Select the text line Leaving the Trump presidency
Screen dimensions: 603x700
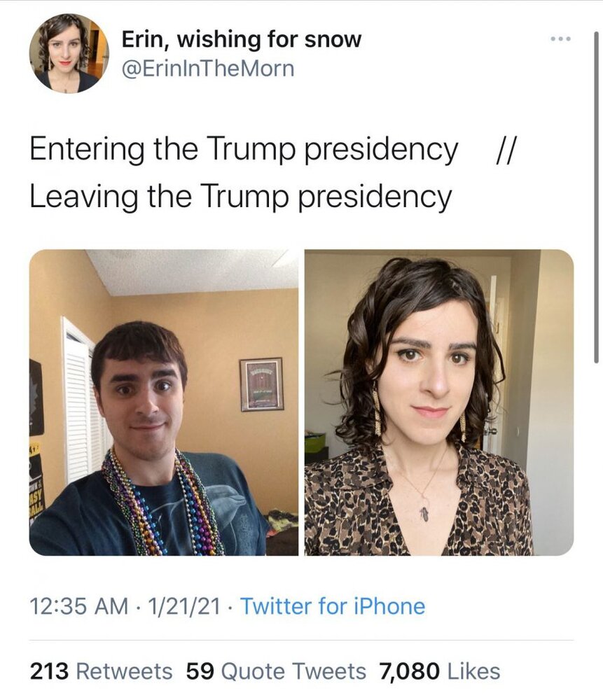[x=241, y=197]
